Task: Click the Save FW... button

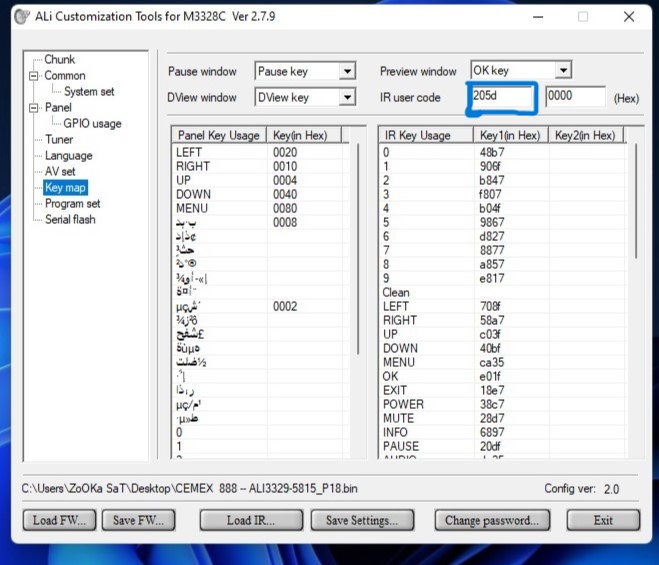Action: tap(138, 520)
